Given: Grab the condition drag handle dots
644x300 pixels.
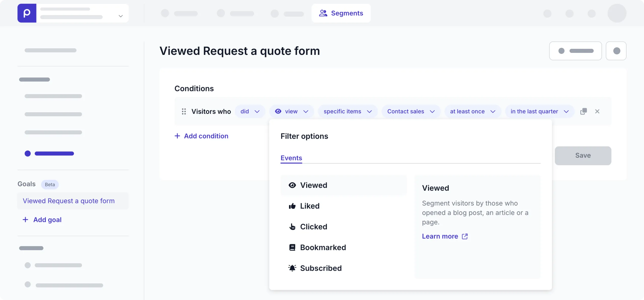Looking at the screenshot, I should [184, 111].
